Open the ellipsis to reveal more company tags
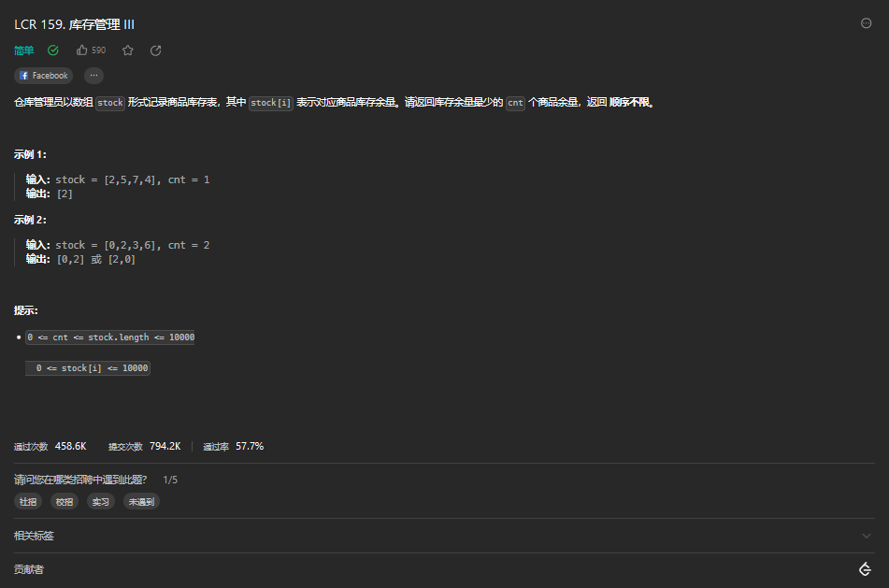The width and height of the screenshot is (889, 588). point(93,75)
